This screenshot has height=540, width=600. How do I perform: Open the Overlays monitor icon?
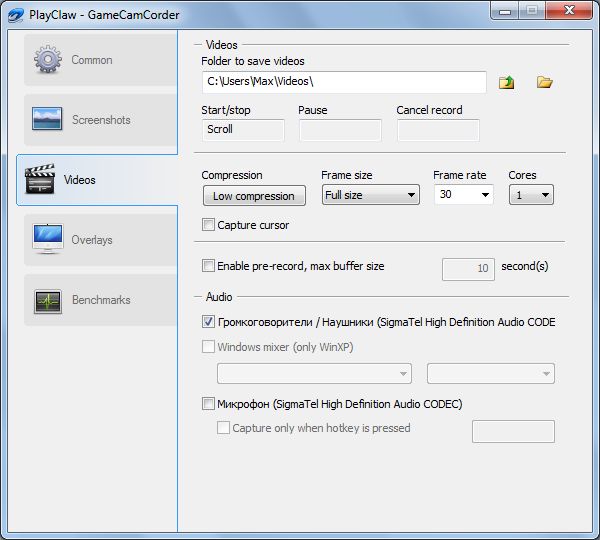tap(47, 239)
